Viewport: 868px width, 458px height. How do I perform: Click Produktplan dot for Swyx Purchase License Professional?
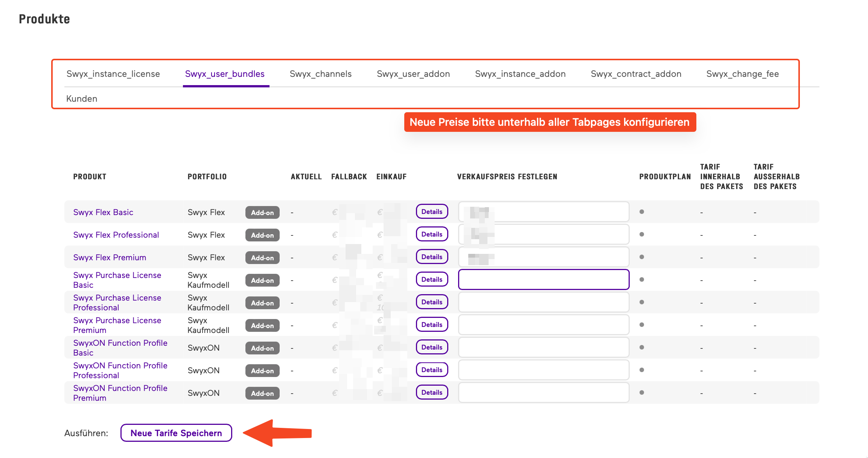pyautogui.click(x=642, y=302)
